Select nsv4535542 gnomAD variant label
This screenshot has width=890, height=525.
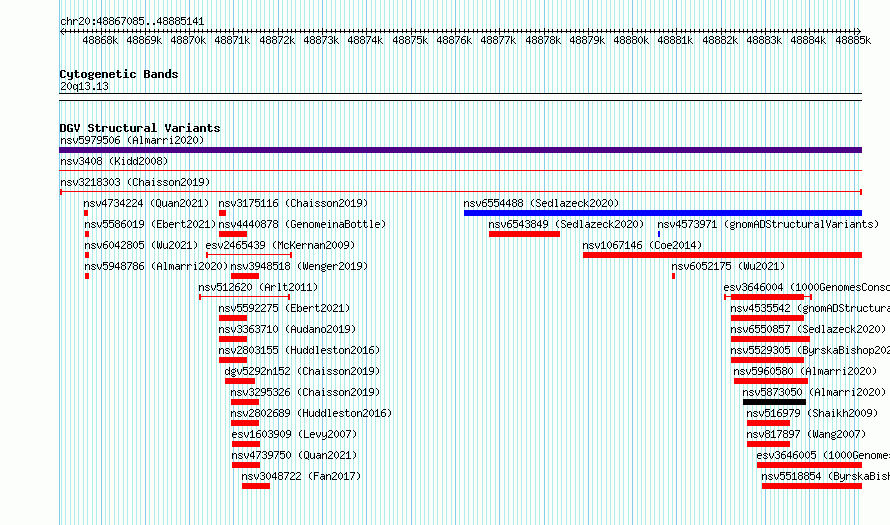point(810,308)
